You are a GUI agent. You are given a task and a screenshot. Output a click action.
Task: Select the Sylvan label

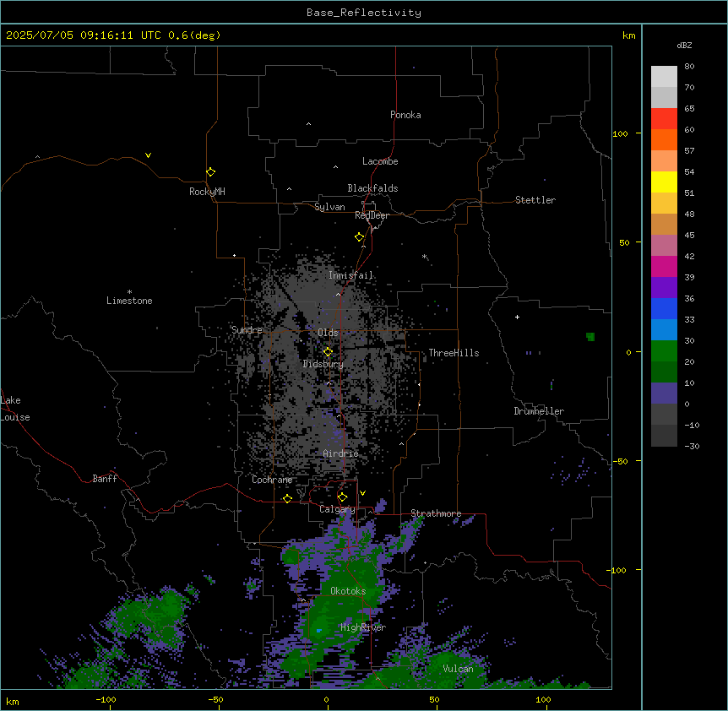coord(329,207)
